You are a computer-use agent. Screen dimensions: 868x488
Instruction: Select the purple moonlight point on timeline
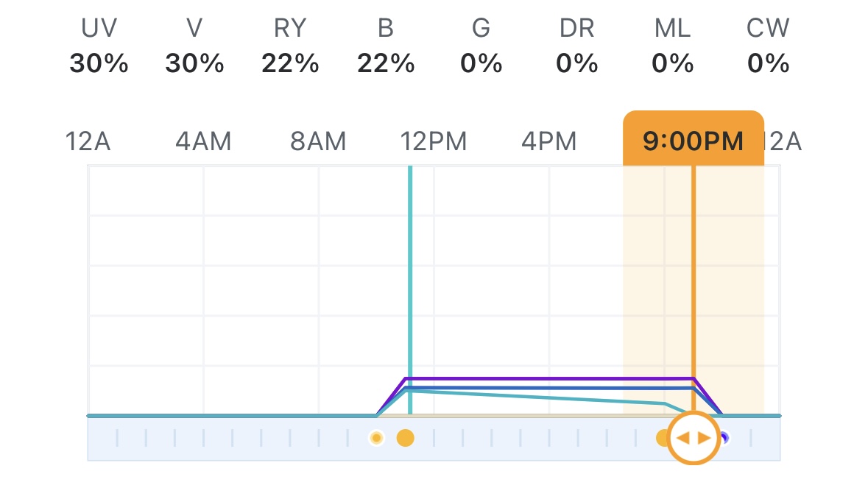724,439
